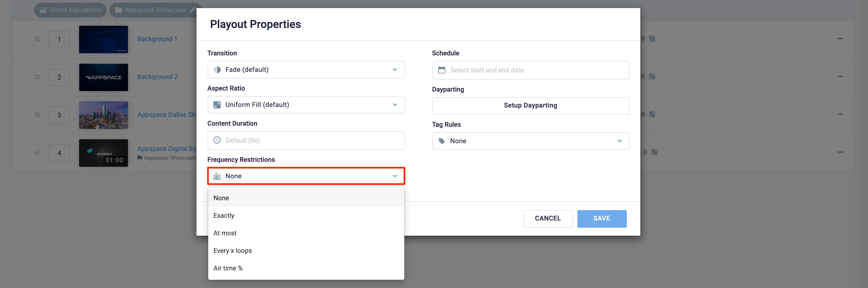
Task: Open the more options menu for Background 2
Action: tap(840, 77)
